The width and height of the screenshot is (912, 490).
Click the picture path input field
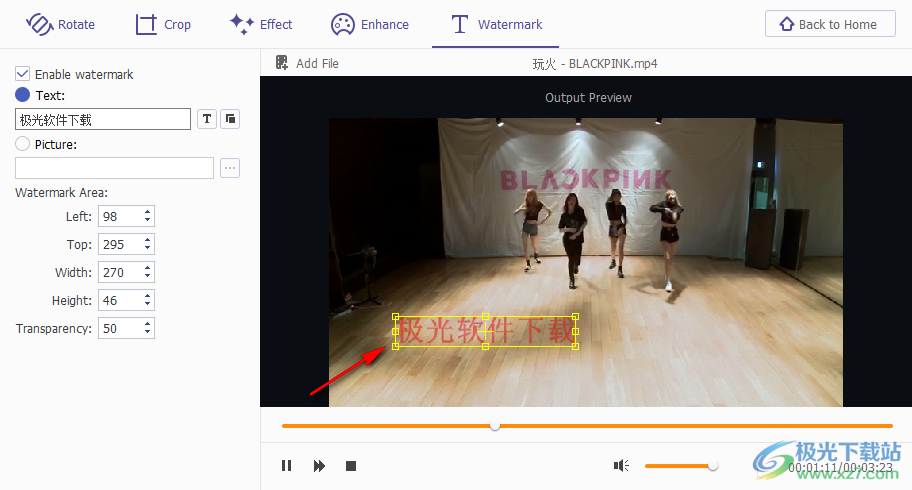point(115,168)
